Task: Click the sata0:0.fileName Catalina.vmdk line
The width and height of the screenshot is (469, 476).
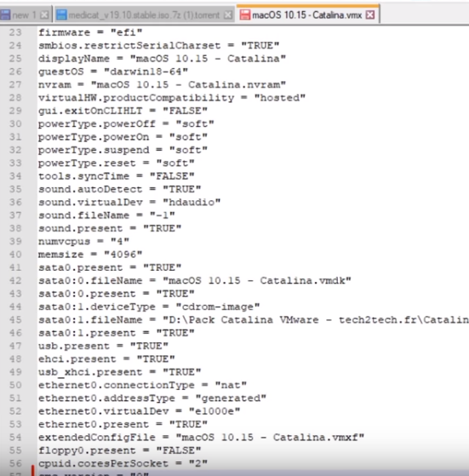Action: point(194,280)
